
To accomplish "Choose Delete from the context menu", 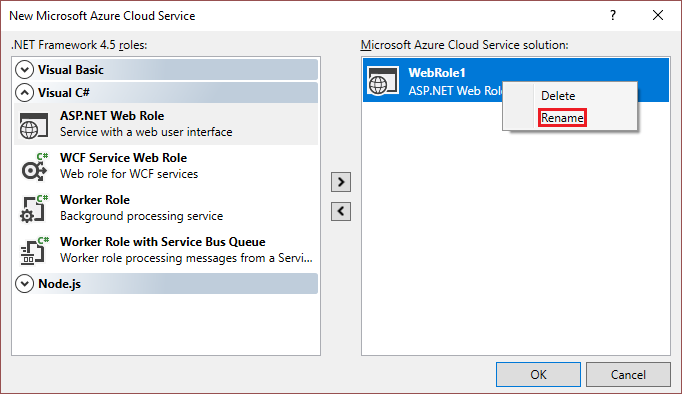I will tap(558, 96).
